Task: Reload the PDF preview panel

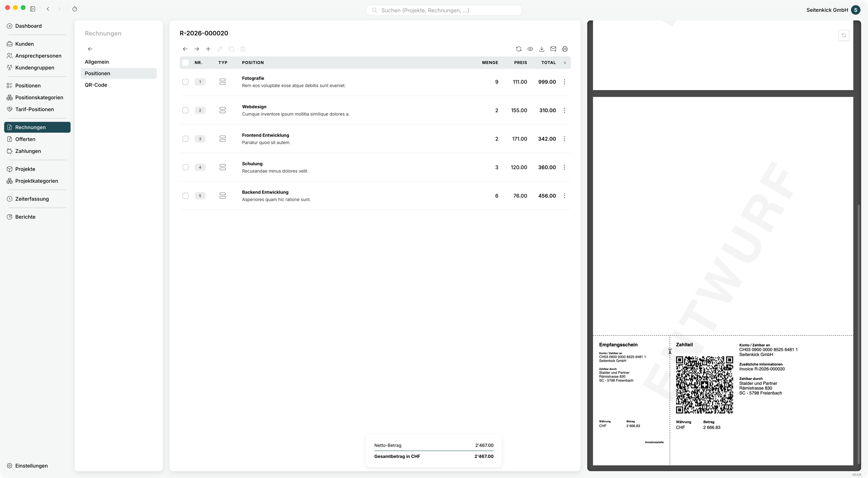Action: pos(844,35)
